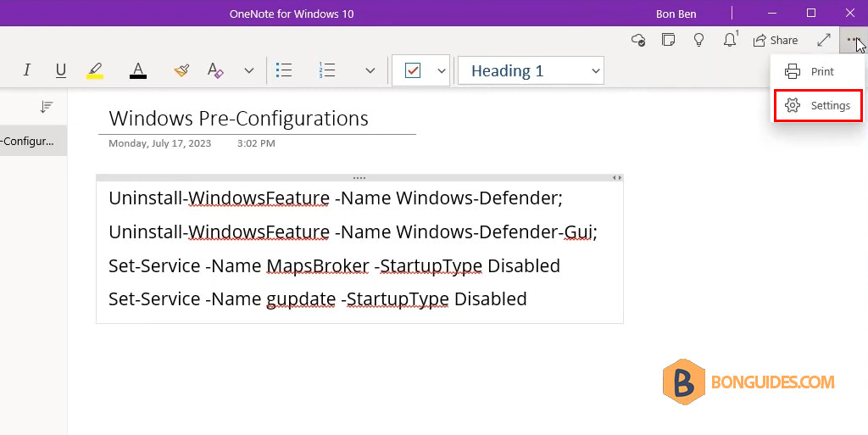Minimize the OneNote window
Screen dimensions: 868x435
pos(772,14)
